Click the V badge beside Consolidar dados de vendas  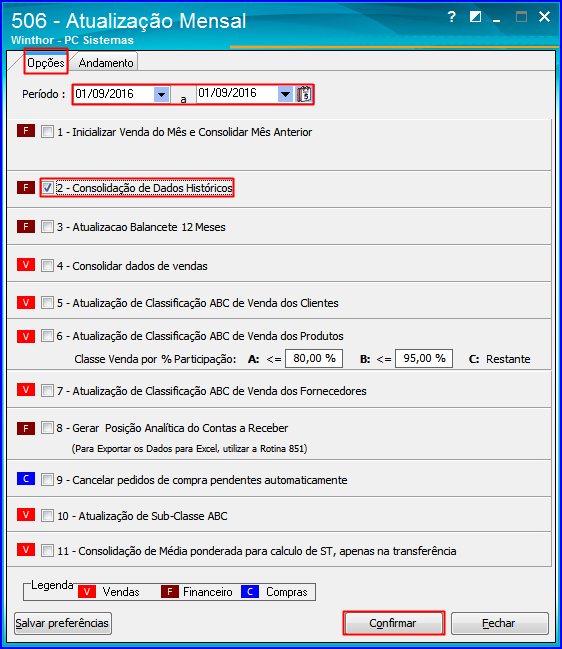26,265
